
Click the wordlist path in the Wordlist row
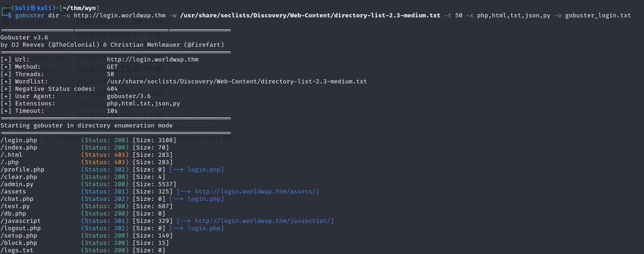coord(237,82)
